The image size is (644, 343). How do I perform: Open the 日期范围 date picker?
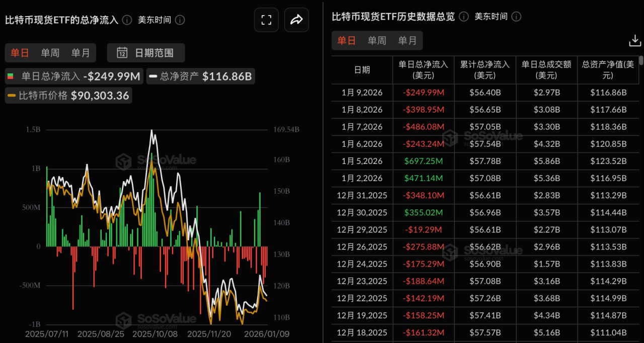click(145, 52)
